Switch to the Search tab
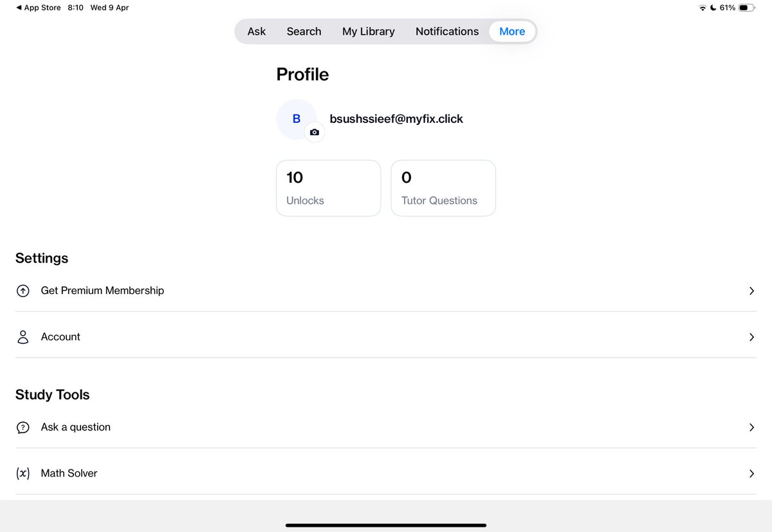This screenshot has height=532, width=772. click(304, 32)
